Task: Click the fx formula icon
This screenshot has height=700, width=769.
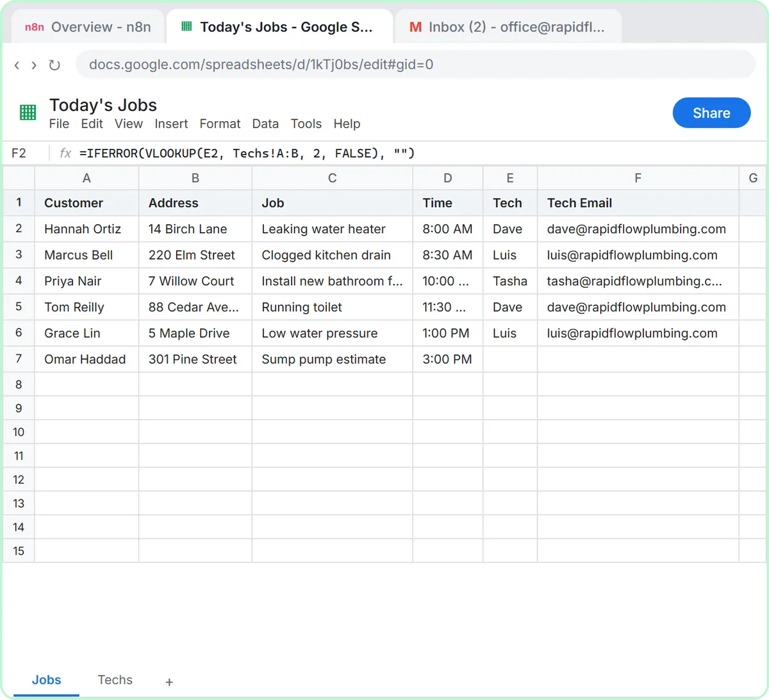Action: [65, 153]
